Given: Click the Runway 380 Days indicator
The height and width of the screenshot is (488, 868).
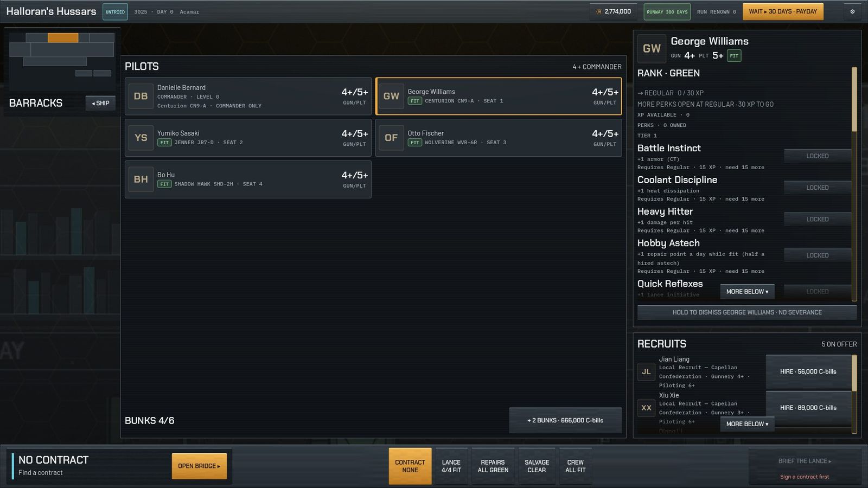Looking at the screenshot, I should point(667,11).
